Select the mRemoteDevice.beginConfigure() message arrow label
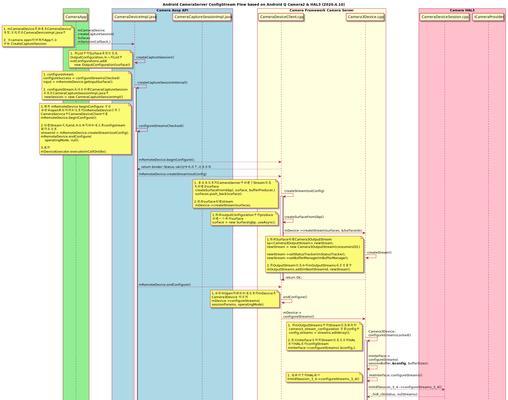 tap(166, 160)
